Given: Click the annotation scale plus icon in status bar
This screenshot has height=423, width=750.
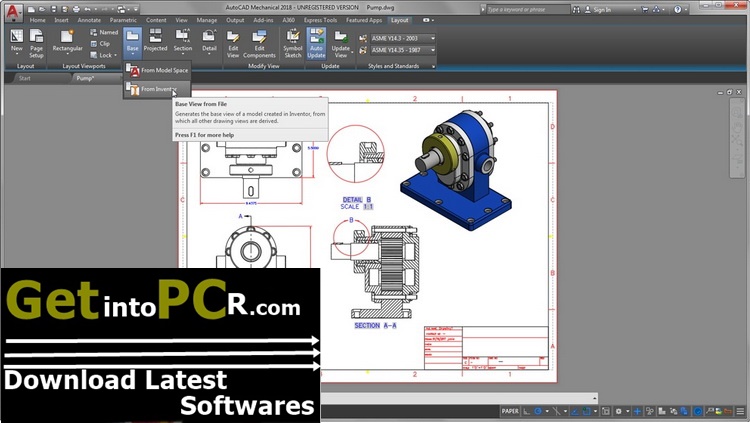Looking at the screenshot, I should pos(637,411).
